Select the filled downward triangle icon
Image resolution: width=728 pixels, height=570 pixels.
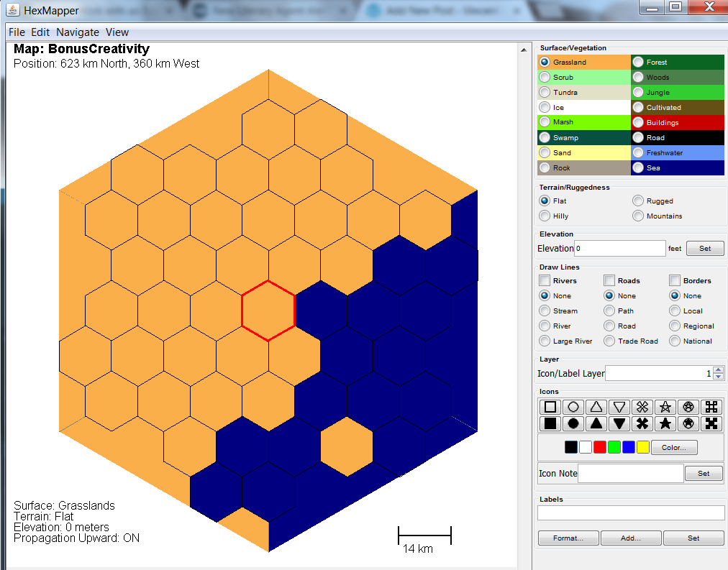point(619,423)
